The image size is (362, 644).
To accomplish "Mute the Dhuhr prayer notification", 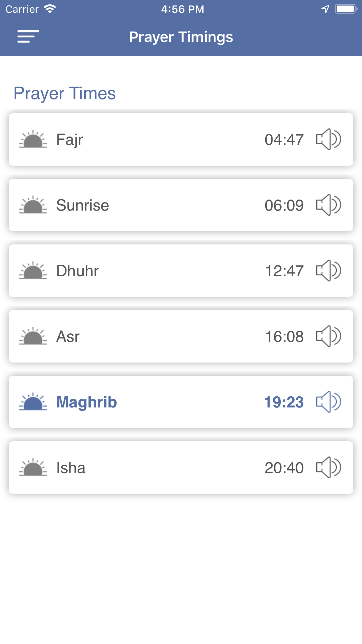I will click(328, 271).
